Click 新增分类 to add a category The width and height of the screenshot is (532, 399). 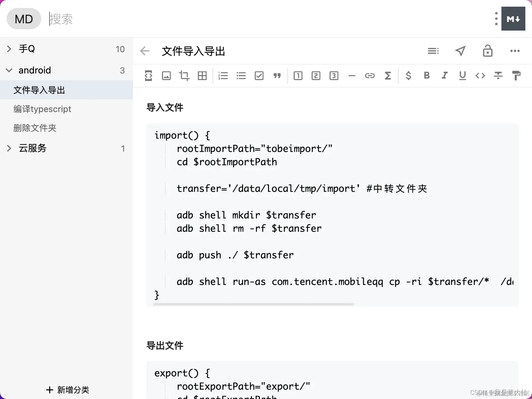[x=68, y=390]
